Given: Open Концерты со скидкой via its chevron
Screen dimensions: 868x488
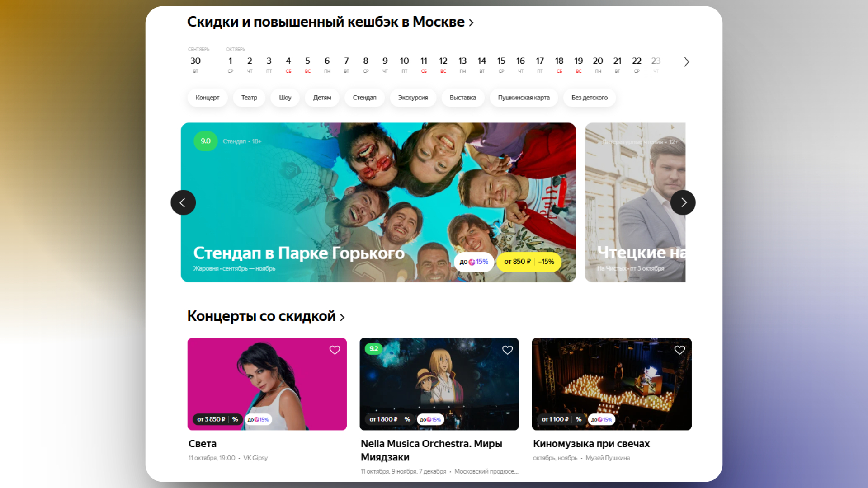Looking at the screenshot, I should [x=342, y=317].
